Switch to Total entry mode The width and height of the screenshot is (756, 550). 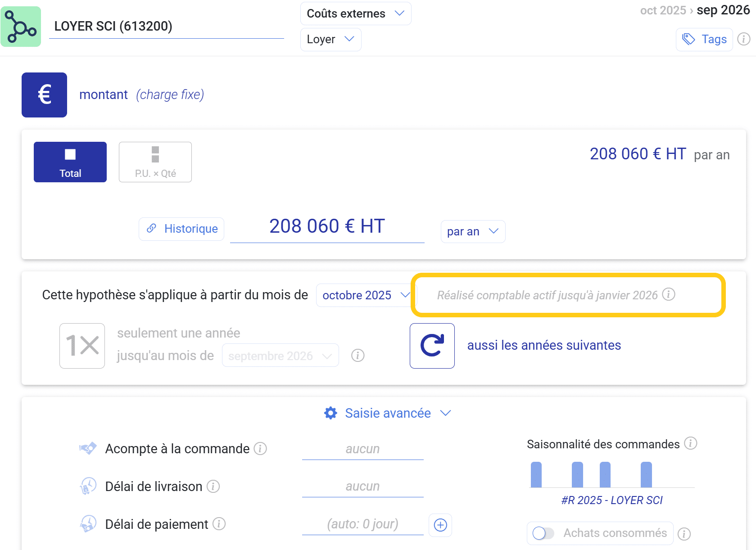pyautogui.click(x=70, y=162)
